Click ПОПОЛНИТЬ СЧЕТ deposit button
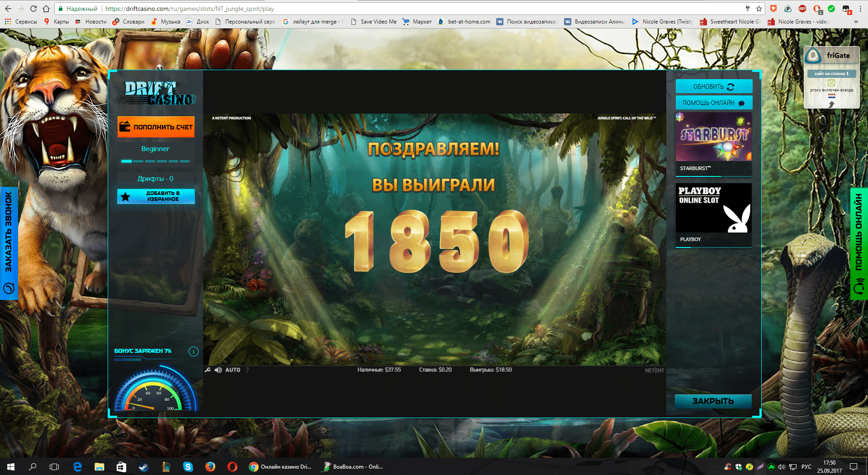 (156, 127)
